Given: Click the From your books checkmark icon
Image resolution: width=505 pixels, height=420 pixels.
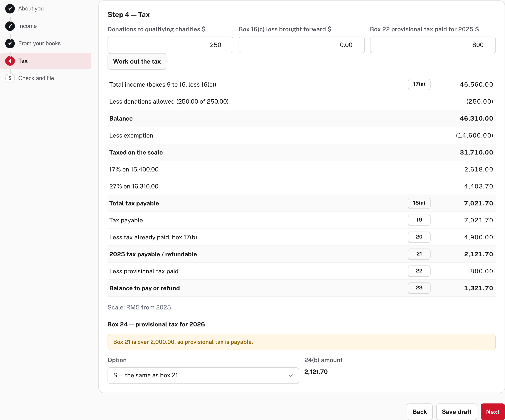Looking at the screenshot, I should pyautogui.click(x=10, y=44).
